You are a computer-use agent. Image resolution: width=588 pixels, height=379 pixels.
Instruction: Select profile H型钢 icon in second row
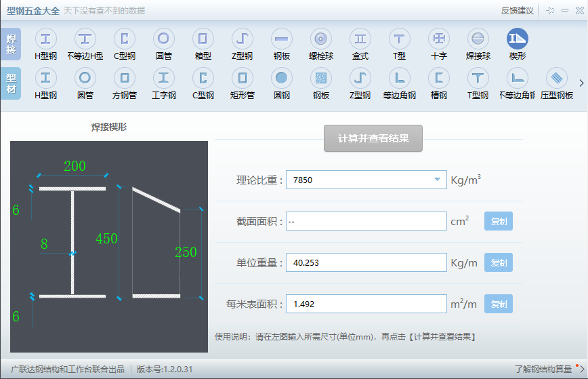click(46, 78)
